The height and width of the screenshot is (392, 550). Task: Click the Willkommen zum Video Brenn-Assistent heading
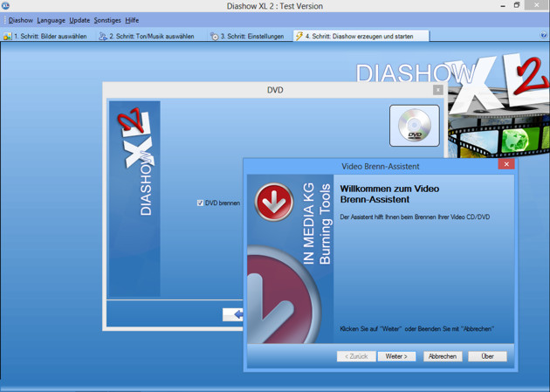(389, 194)
